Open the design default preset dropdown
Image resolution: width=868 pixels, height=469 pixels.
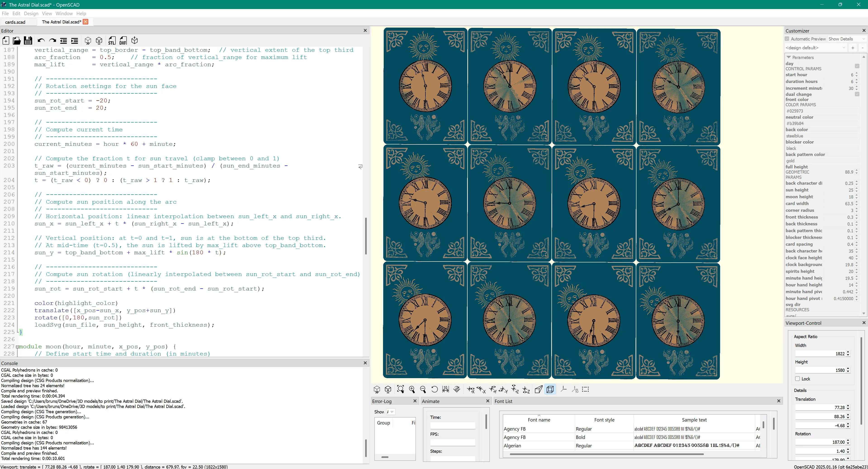pos(816,48)
